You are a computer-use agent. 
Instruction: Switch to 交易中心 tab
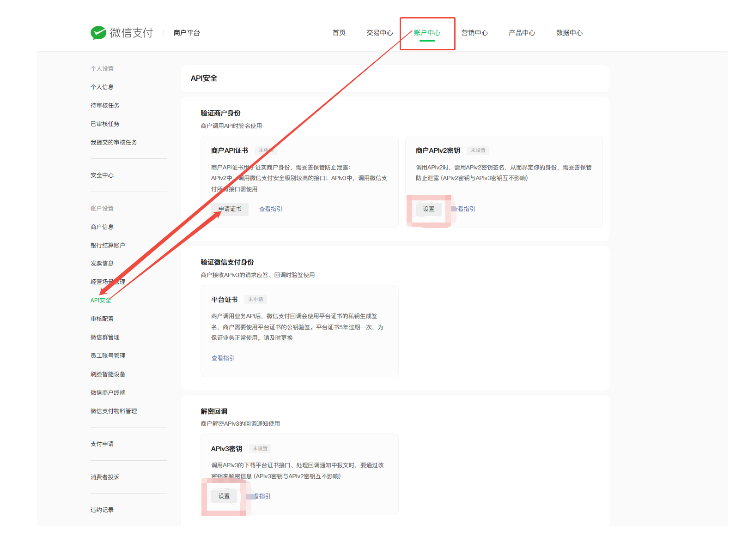[379, 33]
